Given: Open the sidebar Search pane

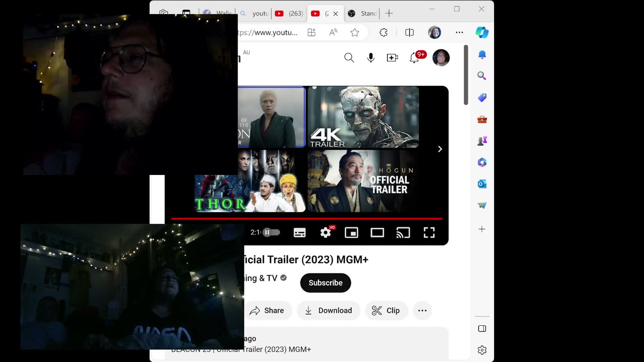Looking at the screenshot, I should tap(482, 76).
